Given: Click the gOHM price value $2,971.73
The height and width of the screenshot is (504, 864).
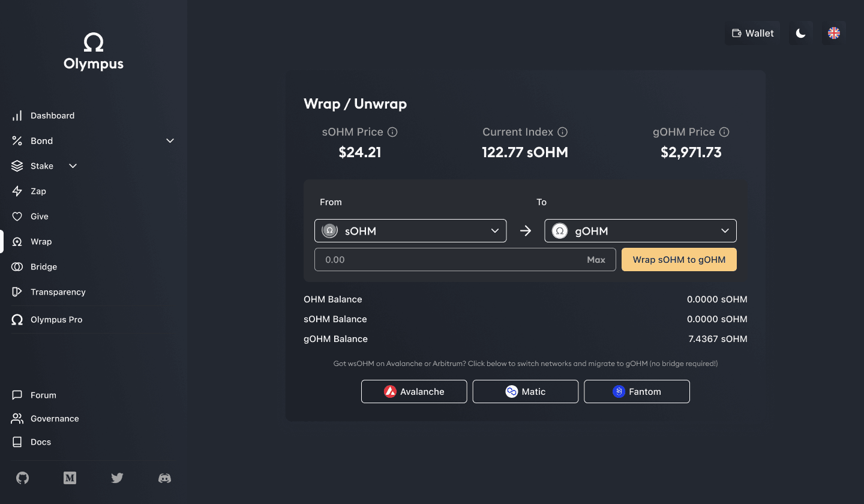Looking at the screenshot, I should point(691,152).
